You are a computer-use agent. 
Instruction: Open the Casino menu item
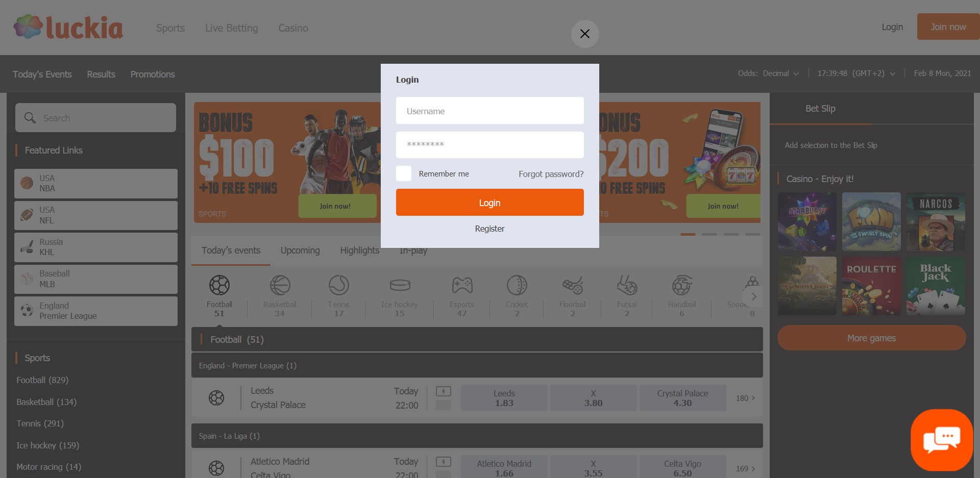click(x=293, y=28)
